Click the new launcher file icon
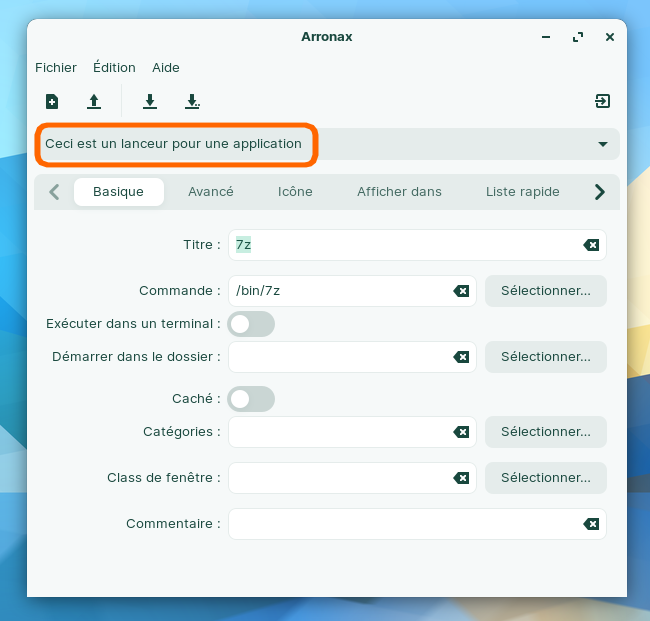 (52, 101)
